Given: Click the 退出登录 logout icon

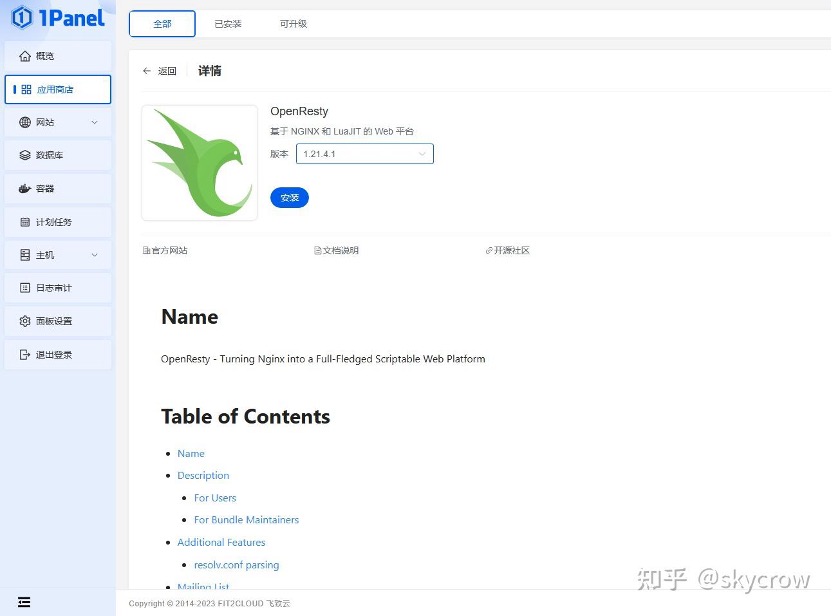Looking at the screenshot, I should tap(24, 354).
